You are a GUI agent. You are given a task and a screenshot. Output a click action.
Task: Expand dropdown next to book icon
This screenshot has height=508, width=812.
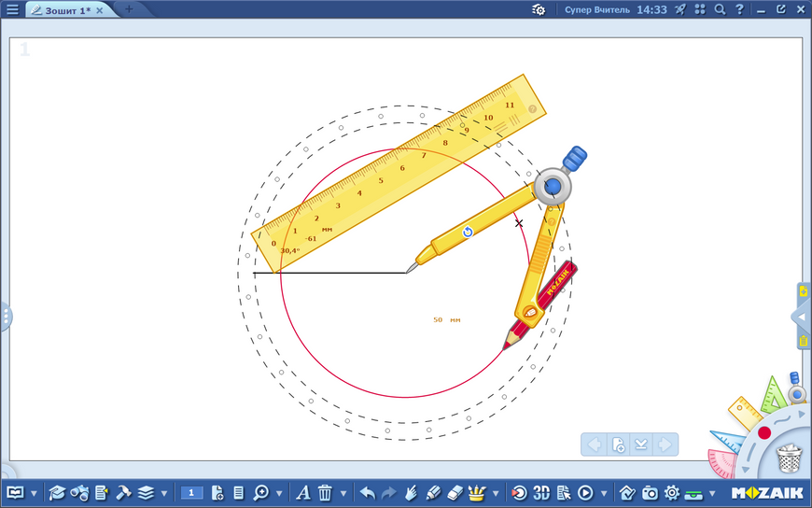[35, 493]
